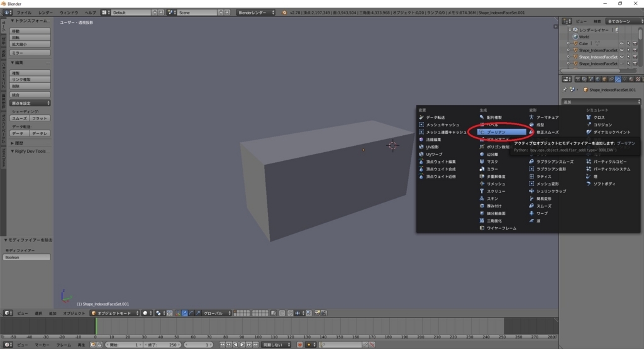
Task: Open the Material sphere properties tab
Action: click(x=631, y=79)
